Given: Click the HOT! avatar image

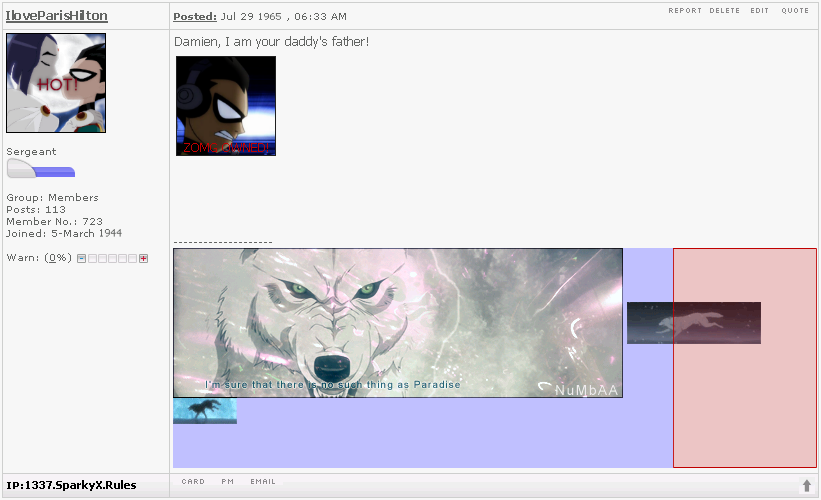Looking at the screenshot, I should (56, 83).
